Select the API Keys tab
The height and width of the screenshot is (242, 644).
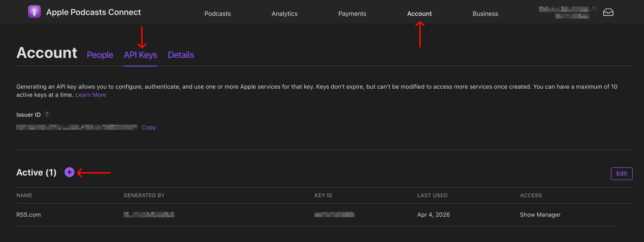pos(140,55)
